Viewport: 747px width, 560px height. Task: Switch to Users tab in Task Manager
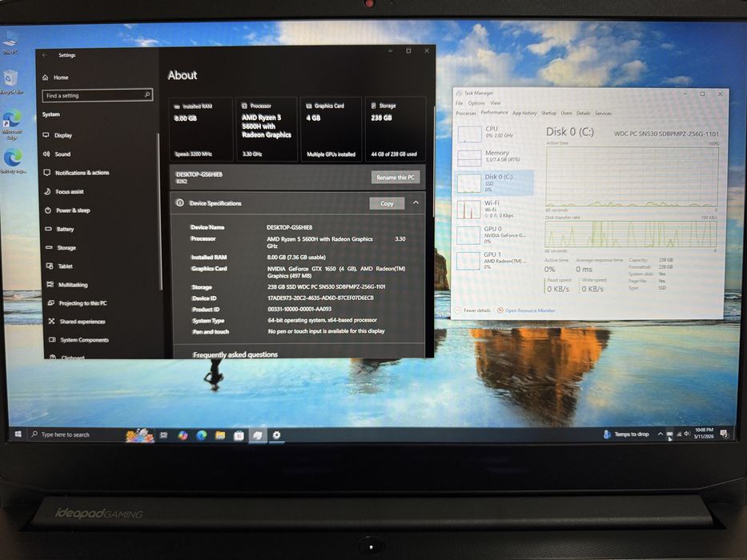(566, 114)
